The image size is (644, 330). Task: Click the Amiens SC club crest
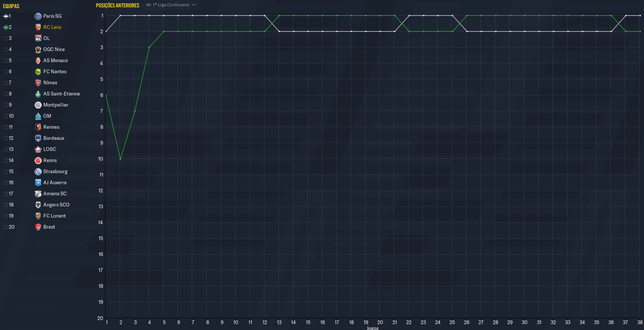38,194
